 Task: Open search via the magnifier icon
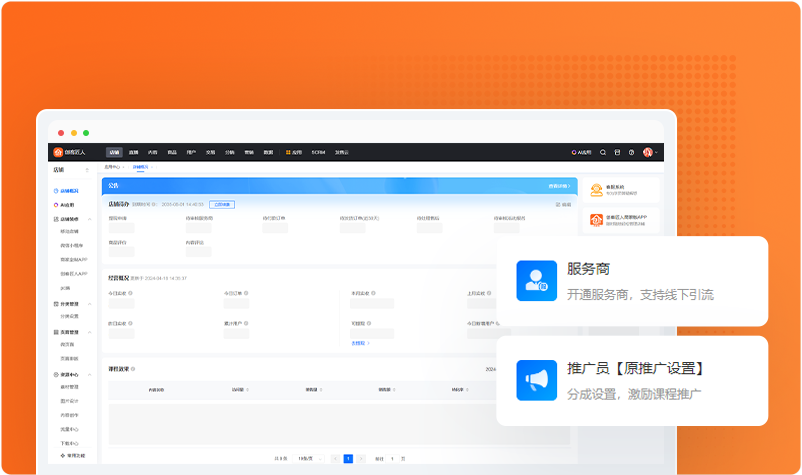click(x=602, y=152)
